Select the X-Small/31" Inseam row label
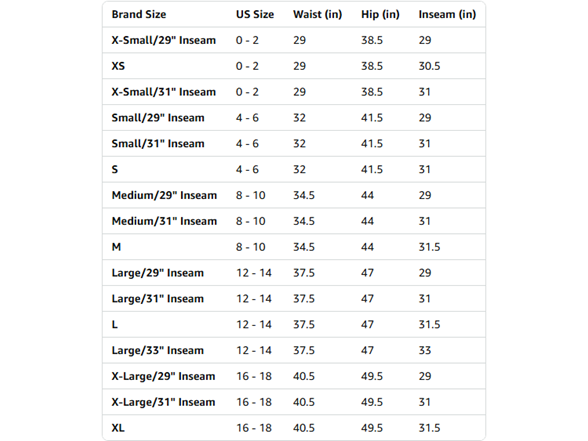This screenshot has height=441, width=588. 164,92
